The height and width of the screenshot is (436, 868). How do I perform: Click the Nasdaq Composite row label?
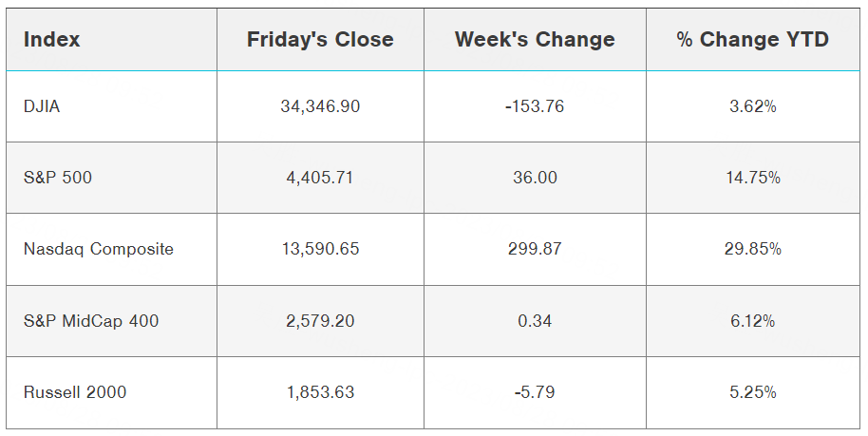[x=99, y=249]
